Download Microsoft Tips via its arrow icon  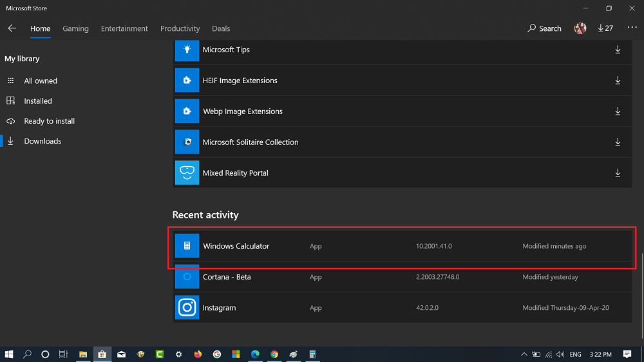tap(618, 50)
